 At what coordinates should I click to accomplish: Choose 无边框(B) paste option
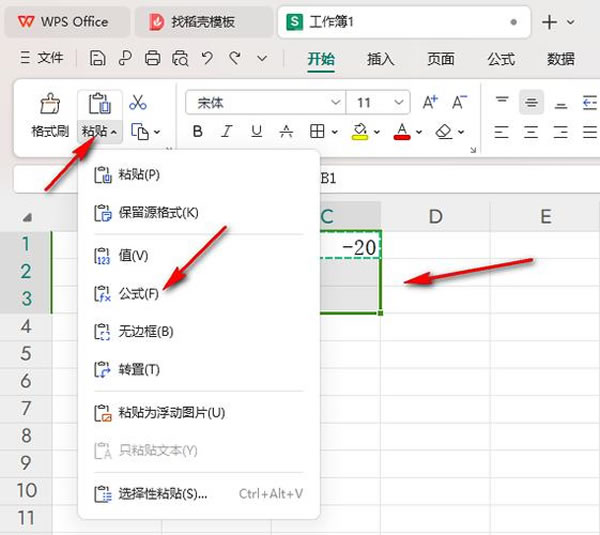pyautogui.click(x=199, y=331)
